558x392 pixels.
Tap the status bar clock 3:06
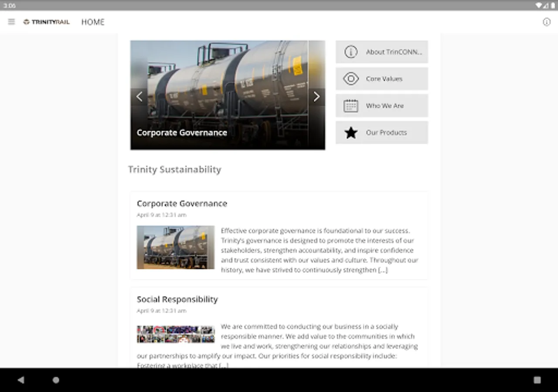10,6
